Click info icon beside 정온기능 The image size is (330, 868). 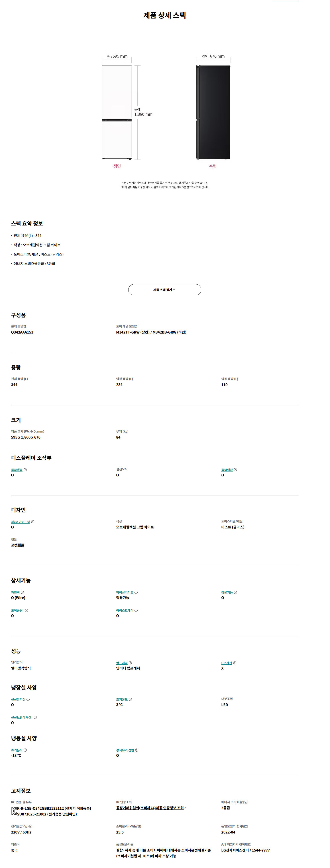tap(235, 592)
